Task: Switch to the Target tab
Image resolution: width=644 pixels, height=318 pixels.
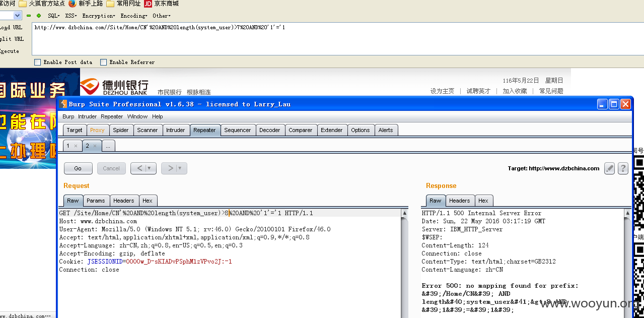Action: (75, 130)
